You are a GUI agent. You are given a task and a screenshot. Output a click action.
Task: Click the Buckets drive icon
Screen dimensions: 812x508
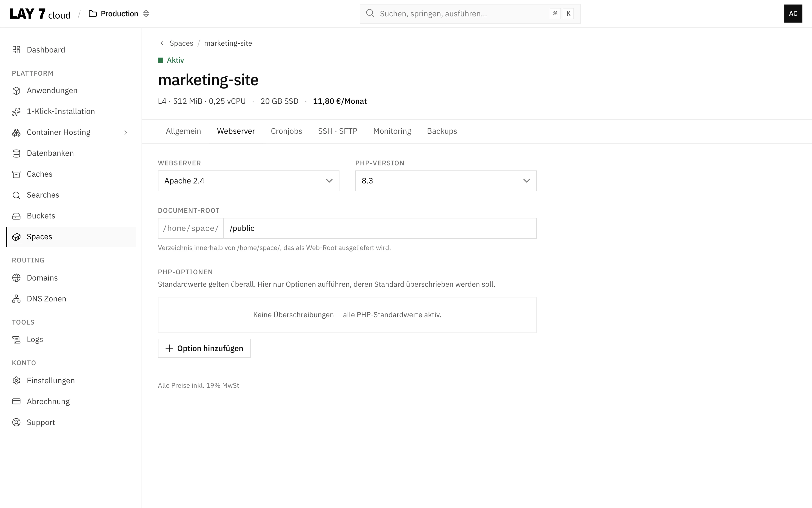[x=16, y=216]
